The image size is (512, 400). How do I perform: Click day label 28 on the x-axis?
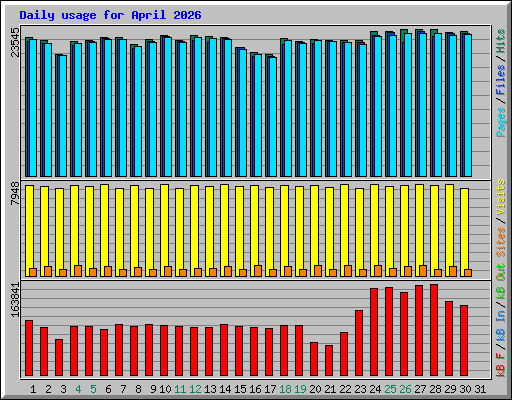coord(435,389)
